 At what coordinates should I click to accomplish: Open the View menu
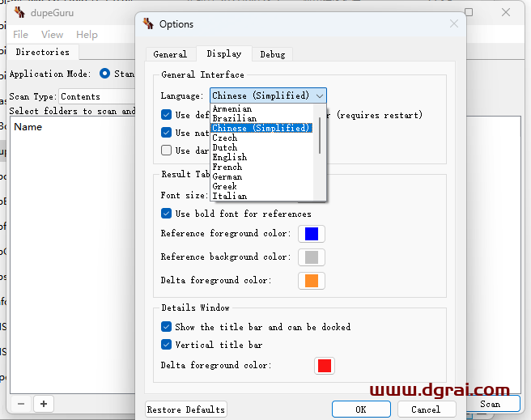pyautogui.click(x=52, y=35)
